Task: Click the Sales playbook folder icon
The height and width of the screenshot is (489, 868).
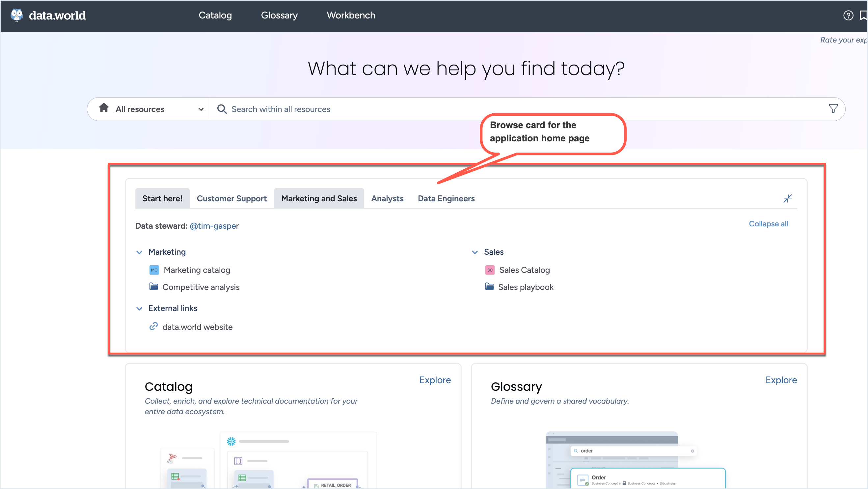Action: (489, 287)
